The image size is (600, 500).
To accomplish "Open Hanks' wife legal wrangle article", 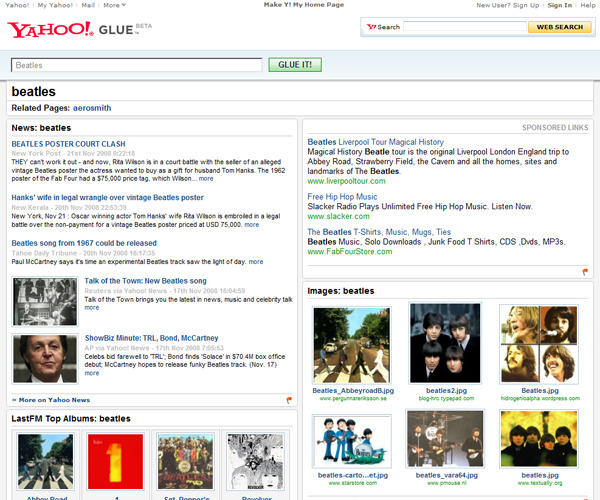I will [108, 197].
